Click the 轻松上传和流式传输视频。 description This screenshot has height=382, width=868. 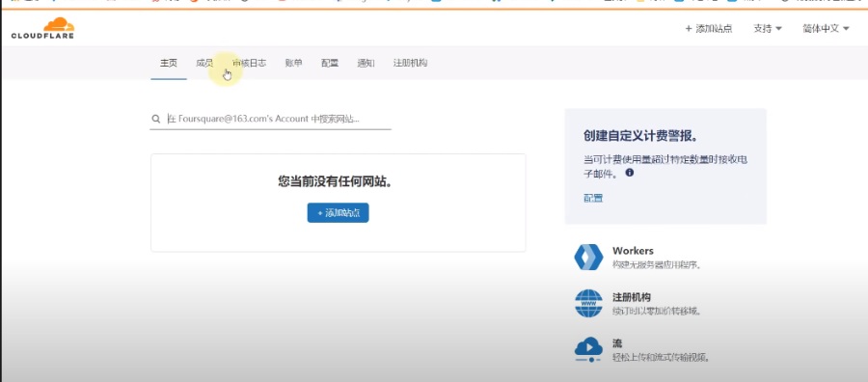(661, 358)
